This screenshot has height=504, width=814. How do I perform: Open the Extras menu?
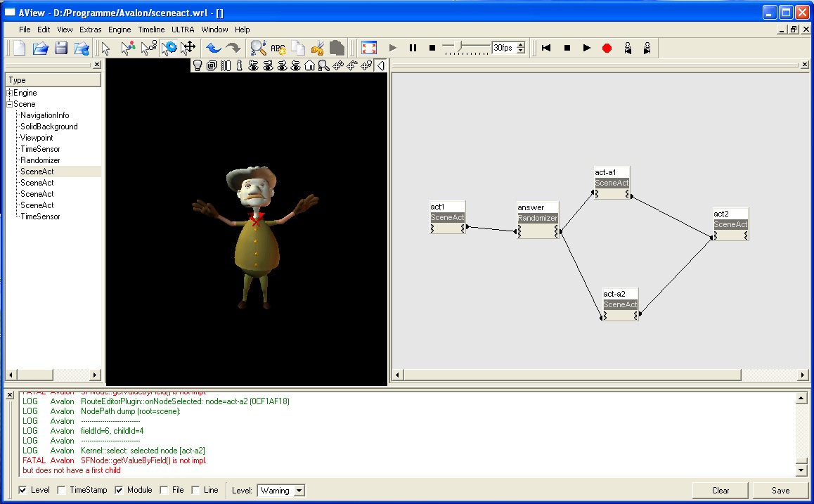pos(91,30)
